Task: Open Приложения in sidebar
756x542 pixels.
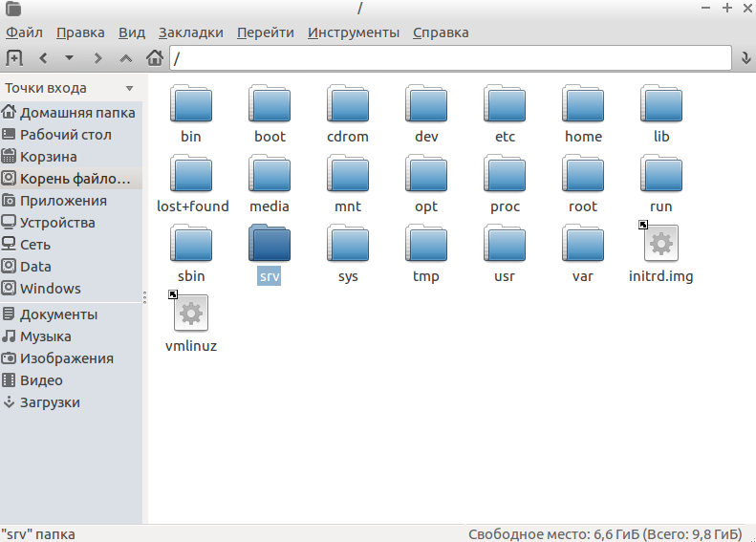Action: [x=71, y=201]
